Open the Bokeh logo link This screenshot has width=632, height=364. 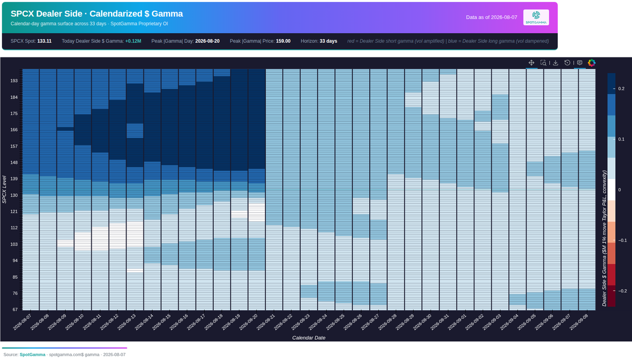point(591,63)
